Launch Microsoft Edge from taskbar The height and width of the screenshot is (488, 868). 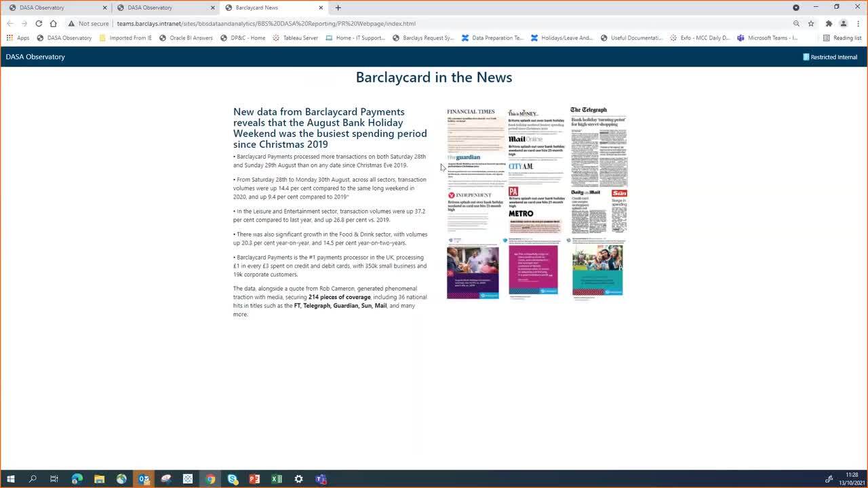click(77, 479)
